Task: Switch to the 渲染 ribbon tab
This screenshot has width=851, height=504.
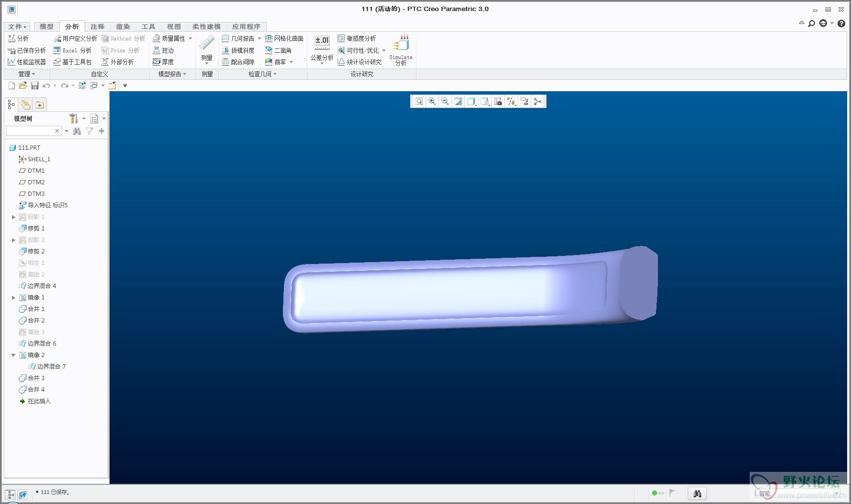Action: pyautogui.click(x=123, y=26)
